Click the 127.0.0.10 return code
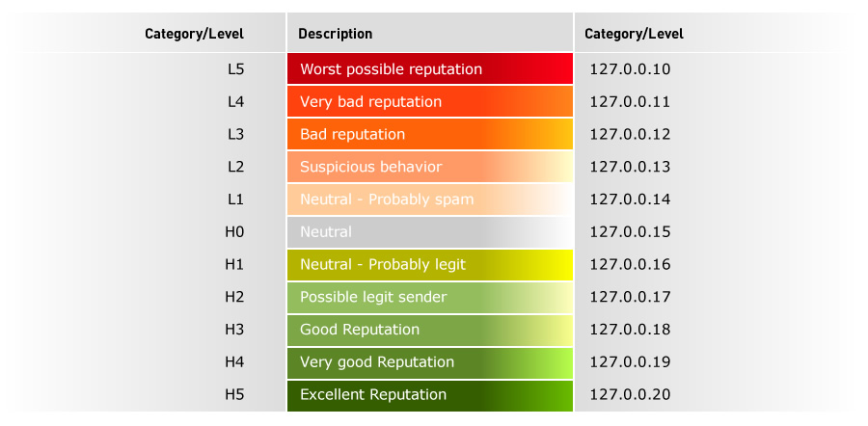Image resolution: width=868 pixels, height=426 pixels. [630, 69]
